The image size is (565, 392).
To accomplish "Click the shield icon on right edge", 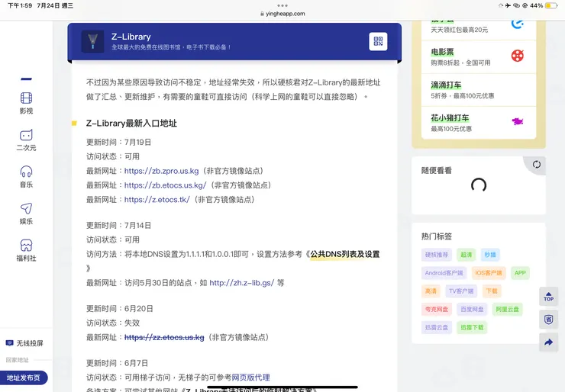I will coord(548,320).
